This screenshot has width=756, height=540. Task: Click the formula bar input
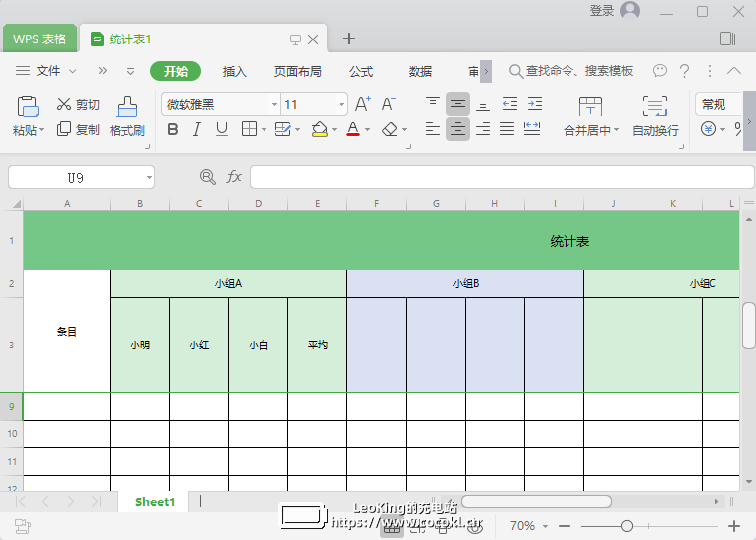coord(502,177)
